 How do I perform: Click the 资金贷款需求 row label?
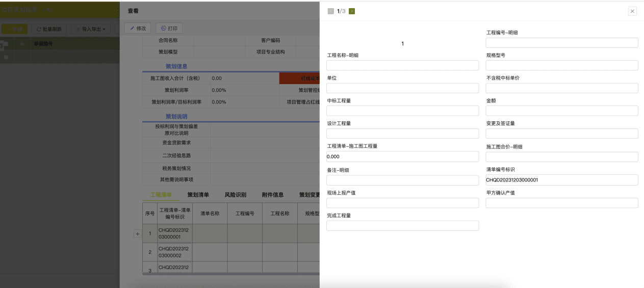[176, 143]
